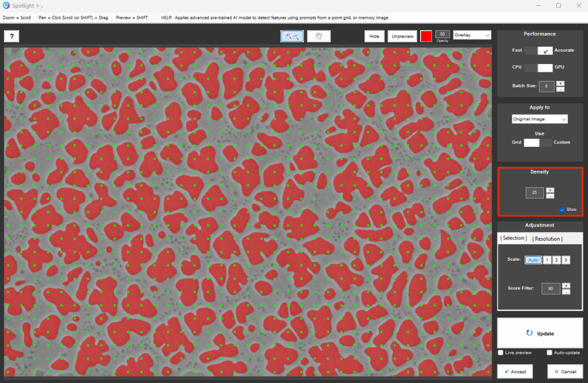Select the Auto scale option

point(533,260)
